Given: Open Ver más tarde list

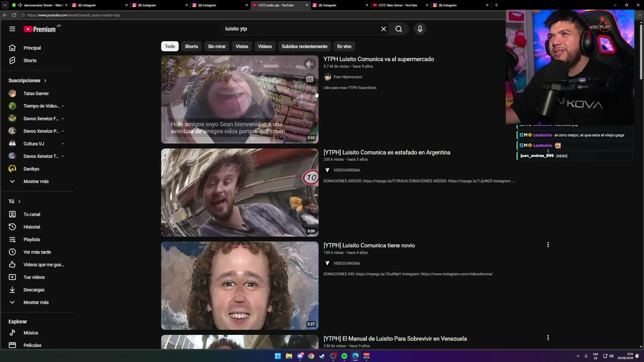Looking at the screenshot, I should [37, 252].
